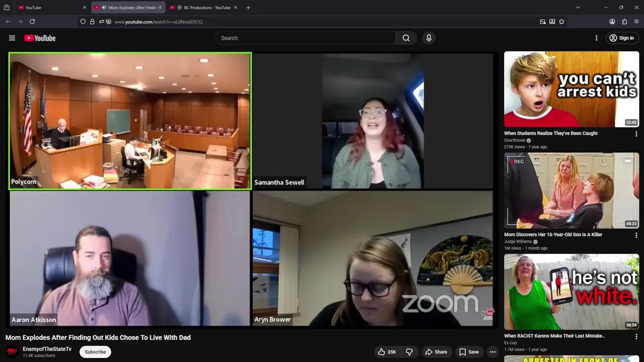Open the YouTube guide hamburger menu
The image size is (644, 362).
[x=12, y=38]
